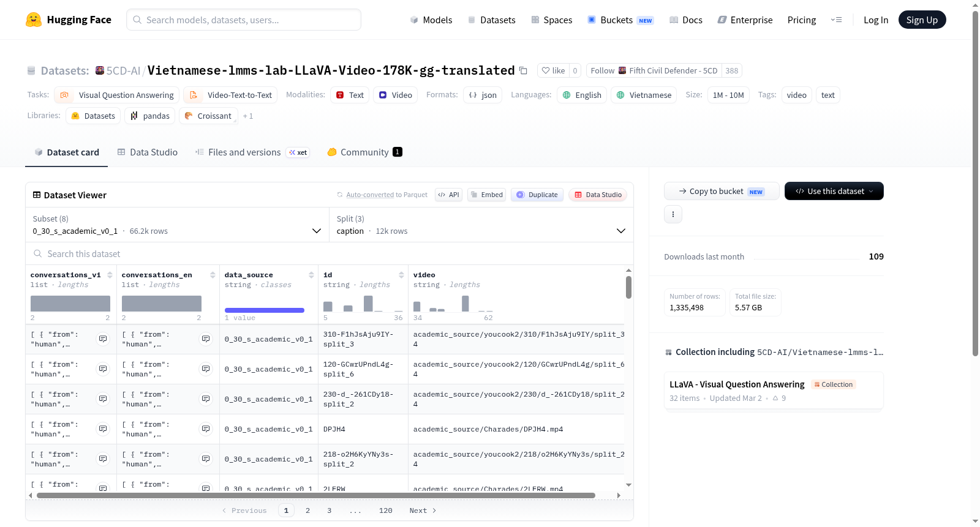Jump to page 120 of the rows
The height and width of the screenshot is (527, 980).
pos(385,510)
